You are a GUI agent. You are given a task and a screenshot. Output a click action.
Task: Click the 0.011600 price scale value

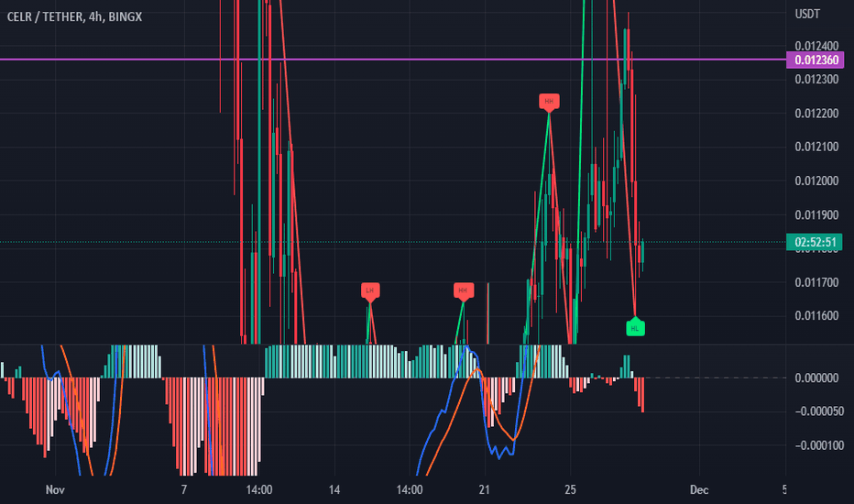coord(816,315)
